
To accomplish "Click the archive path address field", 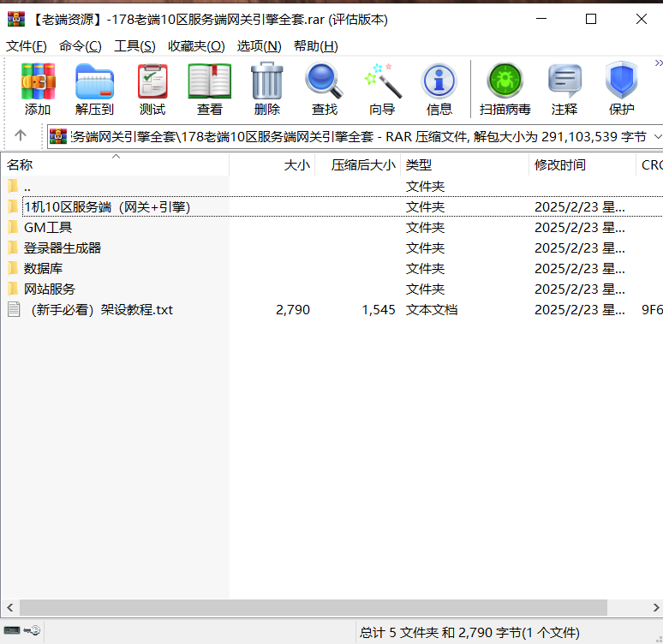I will click(x=355, y=136).
